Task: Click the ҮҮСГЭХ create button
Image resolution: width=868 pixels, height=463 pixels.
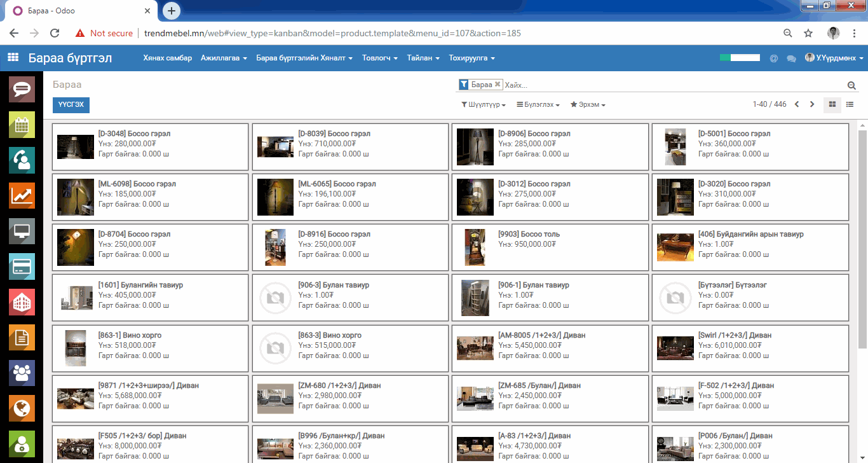Action: pyautogui.click(x=71, y=105)
